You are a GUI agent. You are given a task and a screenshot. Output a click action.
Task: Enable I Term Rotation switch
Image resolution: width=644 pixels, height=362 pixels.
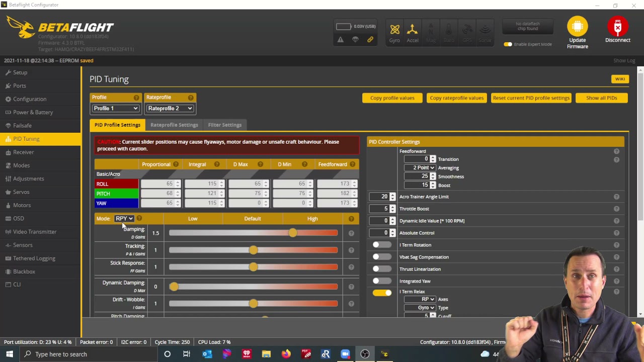[x=382, y=245]
